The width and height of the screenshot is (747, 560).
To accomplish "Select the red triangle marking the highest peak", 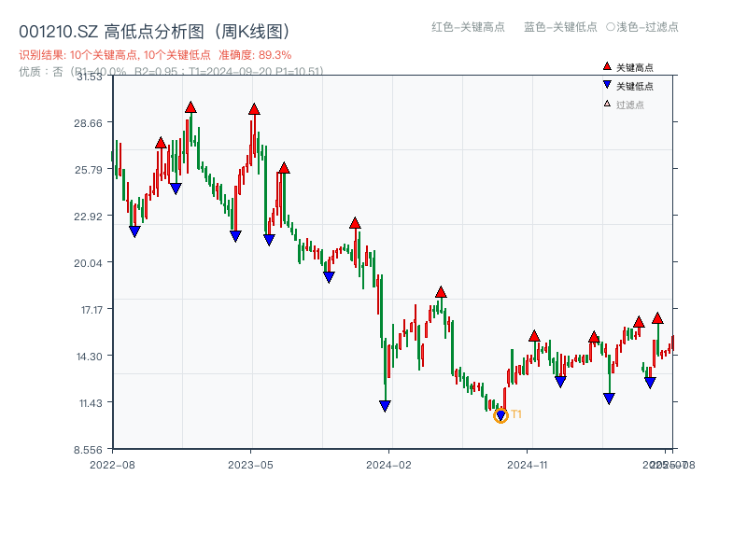I will point(190,107).
